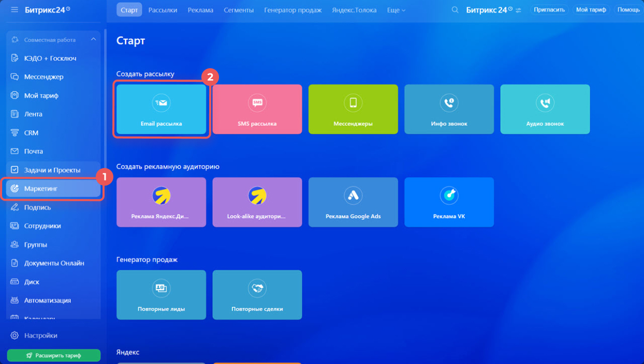The width and height of the screenshot is (644, 364).
Task: Click the CRM funnel icon in sidebar
Action: 14,133
